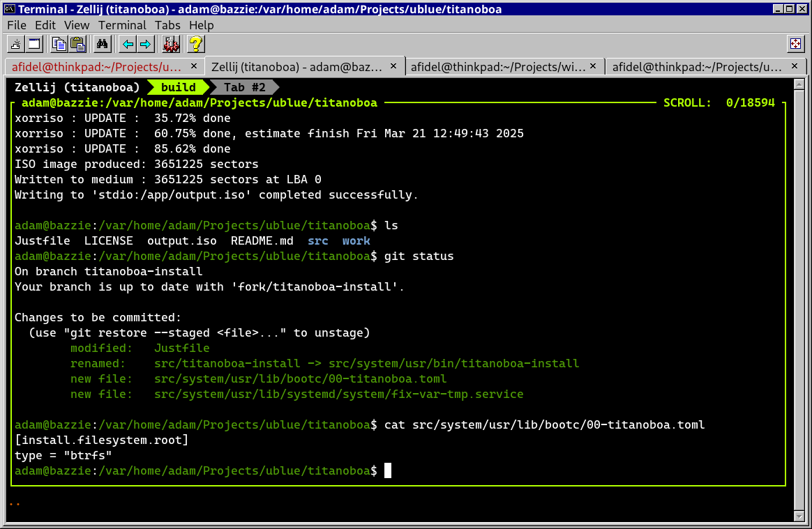Click 'On branch titanoboa-install' line

point(109,271)
